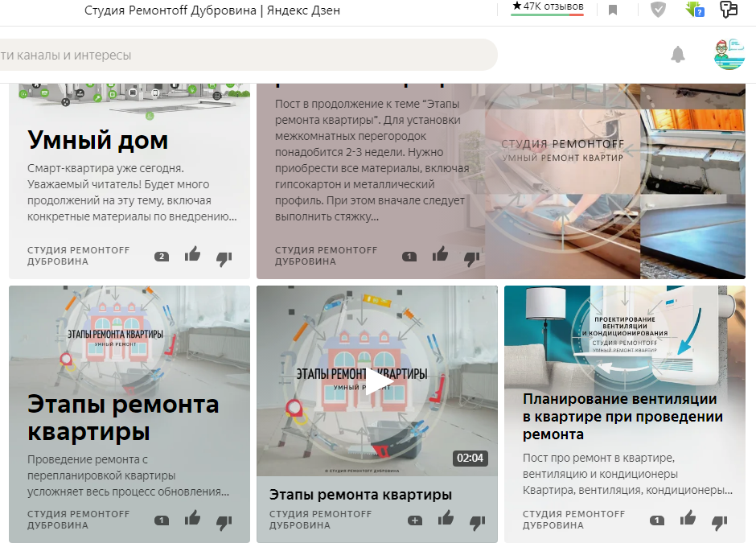Like the Этапы ремонта квартиры video
The width and height of the screenshot is (756, 543).
[446, 518]
